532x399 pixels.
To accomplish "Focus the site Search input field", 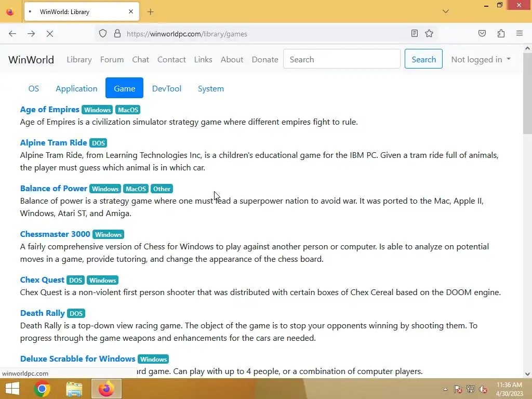I will click(x=342, y=59).
